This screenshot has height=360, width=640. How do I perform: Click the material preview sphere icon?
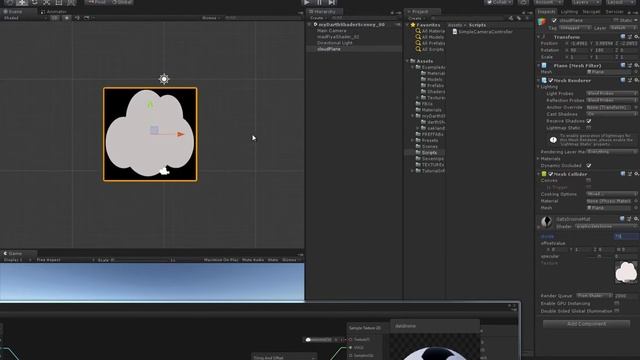coord(547,222)
